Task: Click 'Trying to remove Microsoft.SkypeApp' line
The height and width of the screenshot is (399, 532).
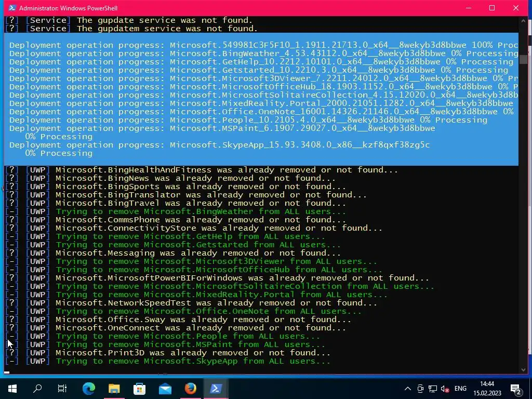Action: click(168, 361)
